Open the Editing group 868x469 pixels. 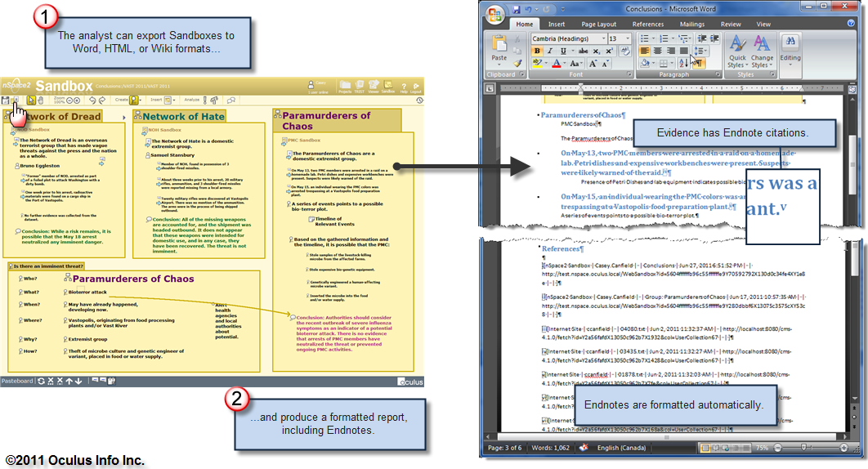790,51
